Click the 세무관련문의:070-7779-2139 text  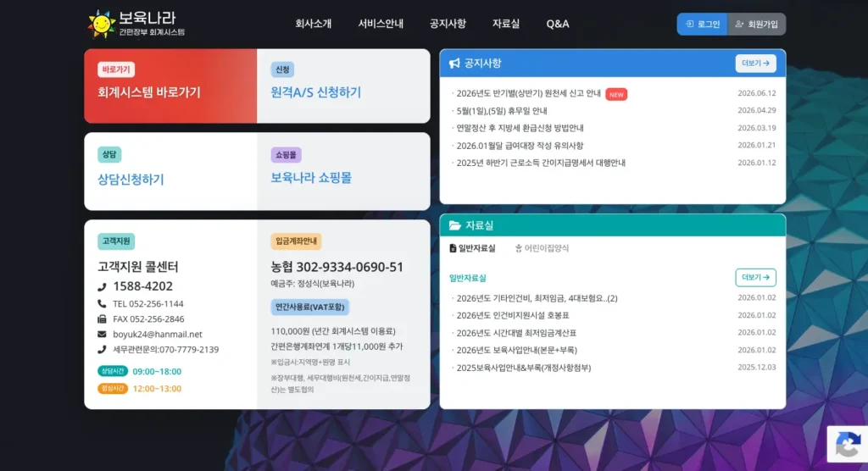coord(165,350)
